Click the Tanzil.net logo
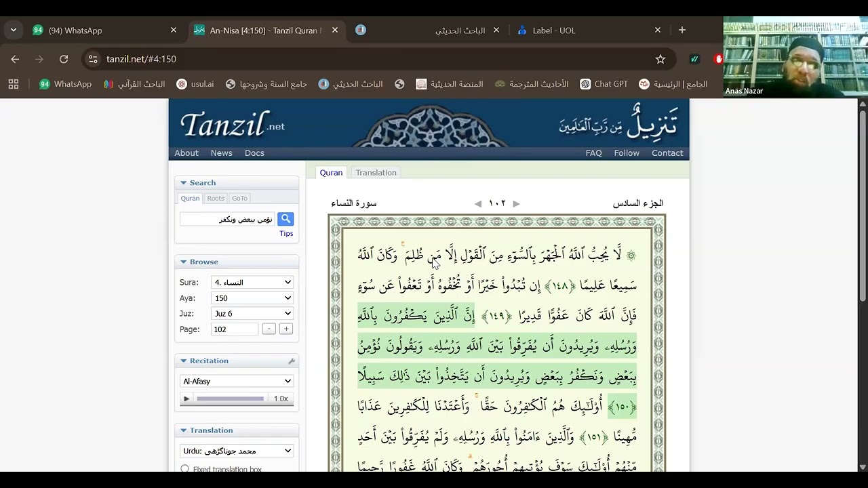 pos(232,125)
